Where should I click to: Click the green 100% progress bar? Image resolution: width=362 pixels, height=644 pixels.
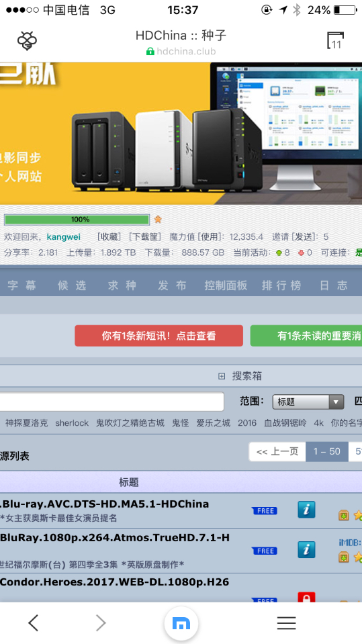pyautogui.click(x=77, y=220)
